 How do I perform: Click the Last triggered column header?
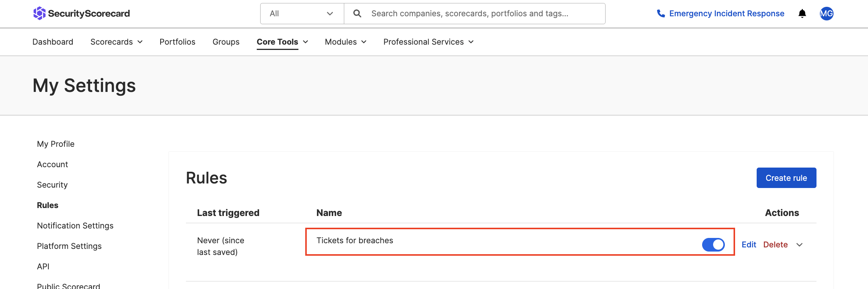tap(228, 213)
